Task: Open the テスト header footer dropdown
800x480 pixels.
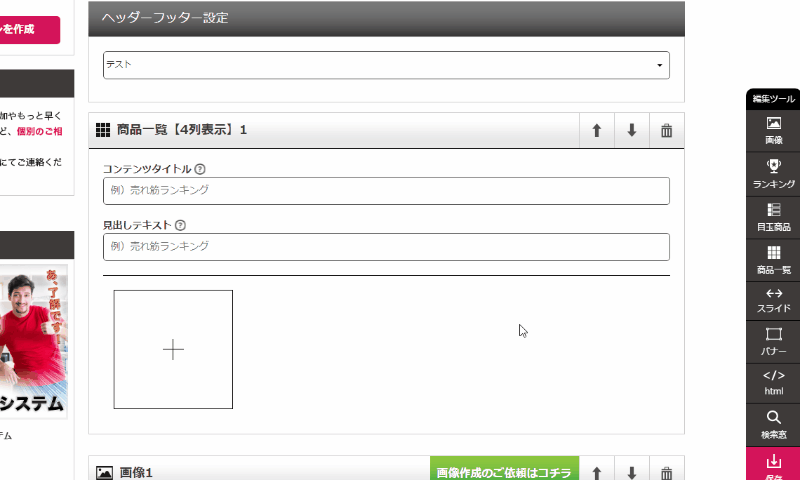Action: click(x=386, y=65)
